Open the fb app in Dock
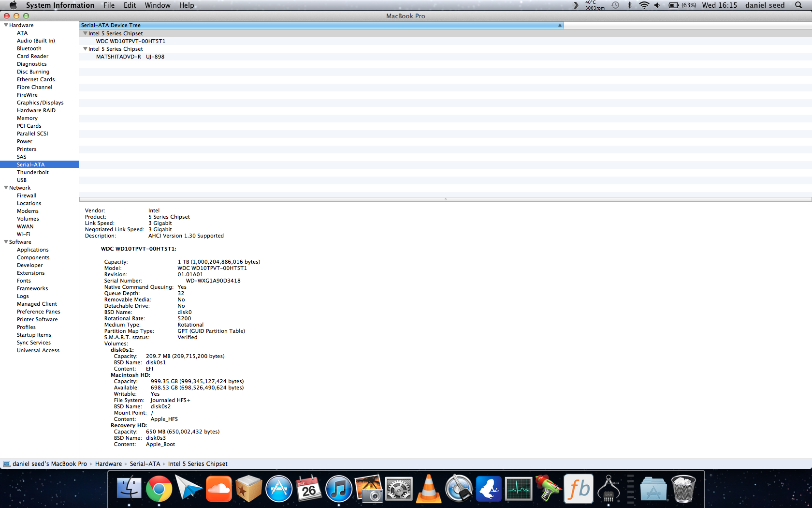The image size is (812, 508). [579, 489]
